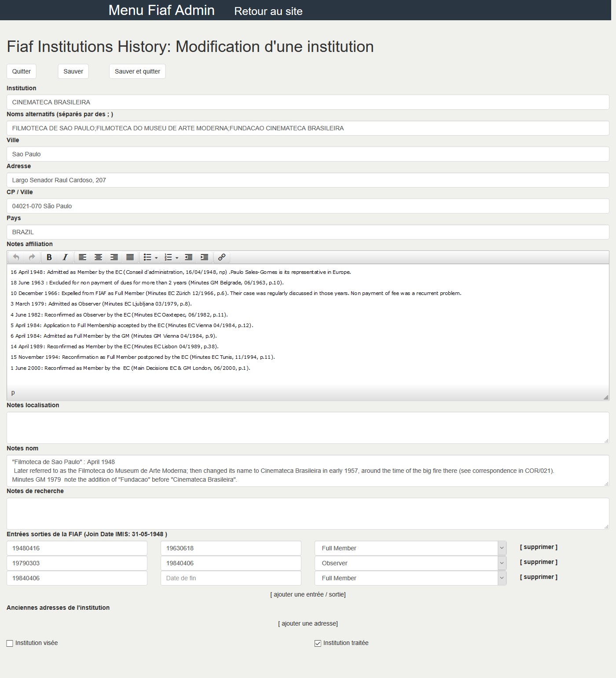The width and height of the screenshot is (616, 678).
Task: Click the Quitter button
Action: pos(22,71)
